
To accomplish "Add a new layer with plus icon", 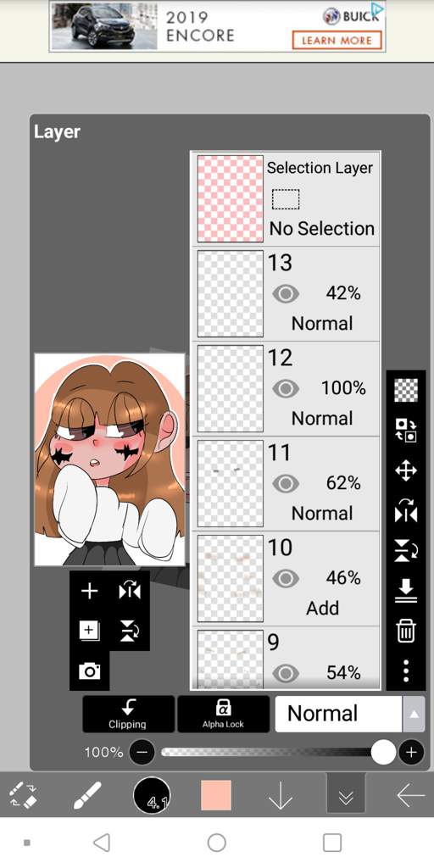I will pos(89,591).
